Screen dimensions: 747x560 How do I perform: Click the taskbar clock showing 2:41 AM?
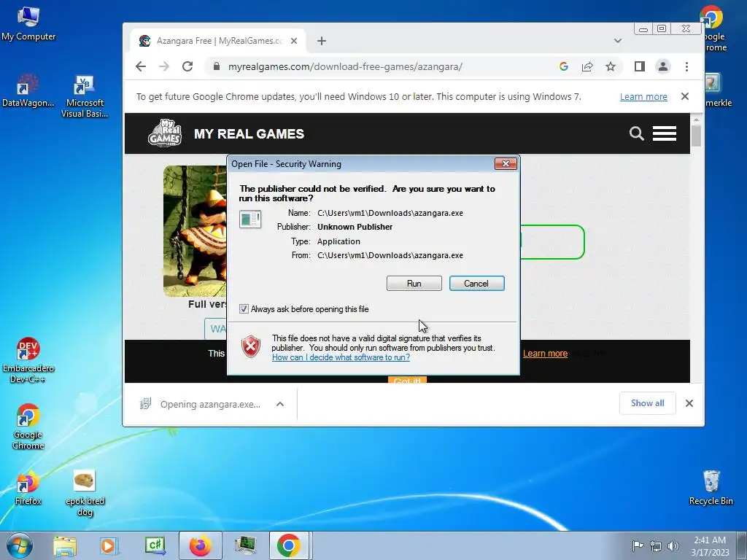tap(710, 545)
